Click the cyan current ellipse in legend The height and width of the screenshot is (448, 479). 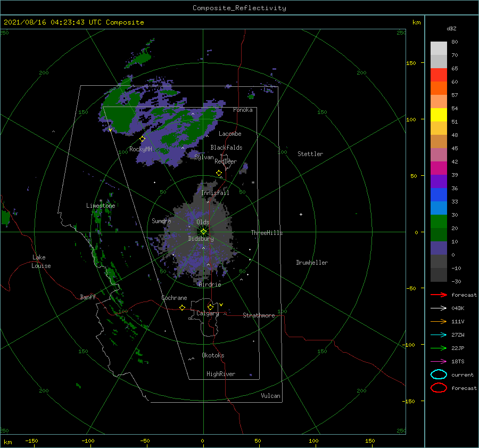pos(439,374)
